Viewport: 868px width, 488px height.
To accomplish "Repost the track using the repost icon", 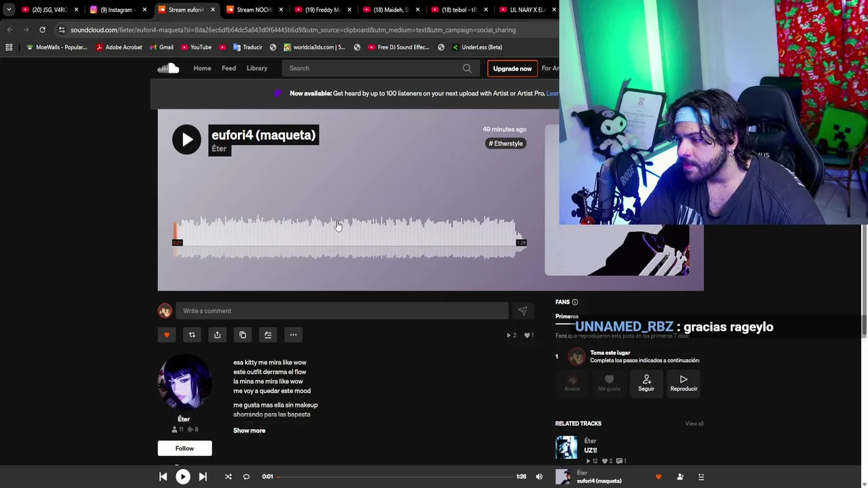I will click(x=192, y=335).
